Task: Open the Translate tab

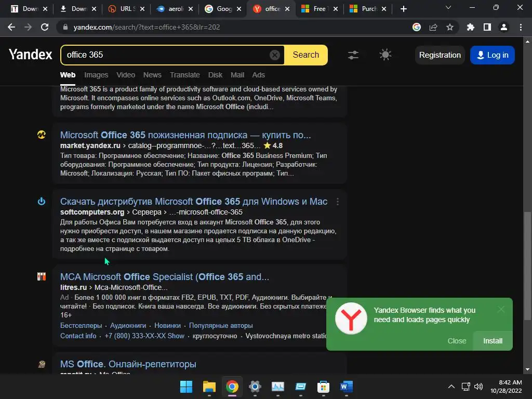Action: [x=184, y=75]
